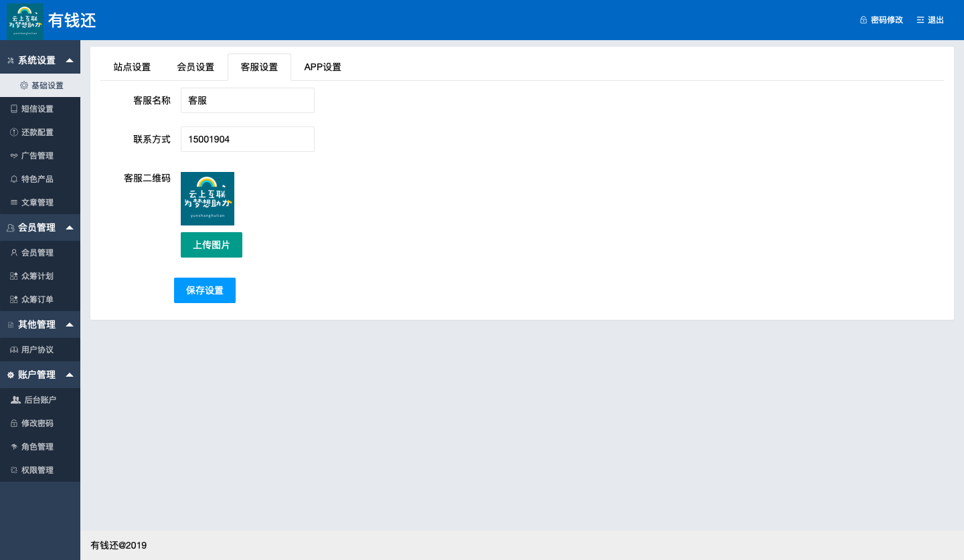Click the lock icon beside 密码修改

coord(864,20)
